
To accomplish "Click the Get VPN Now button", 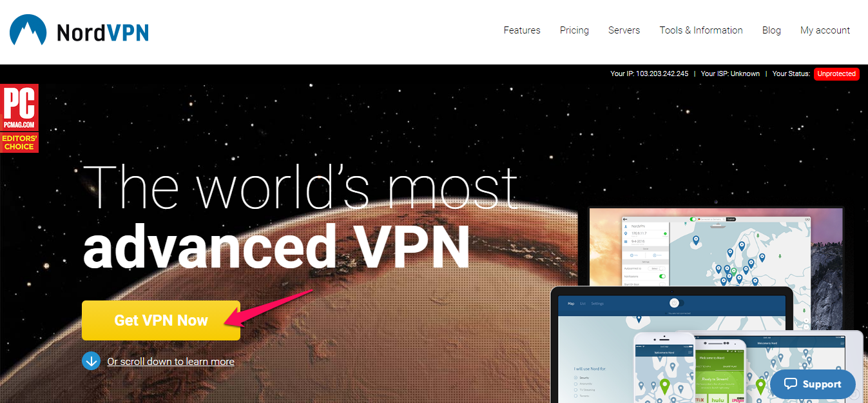I will pyautogui.click(x=161, y=320).
